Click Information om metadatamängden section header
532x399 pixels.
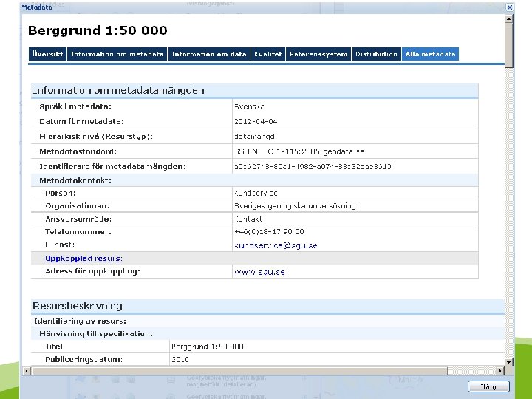point(255,91)
